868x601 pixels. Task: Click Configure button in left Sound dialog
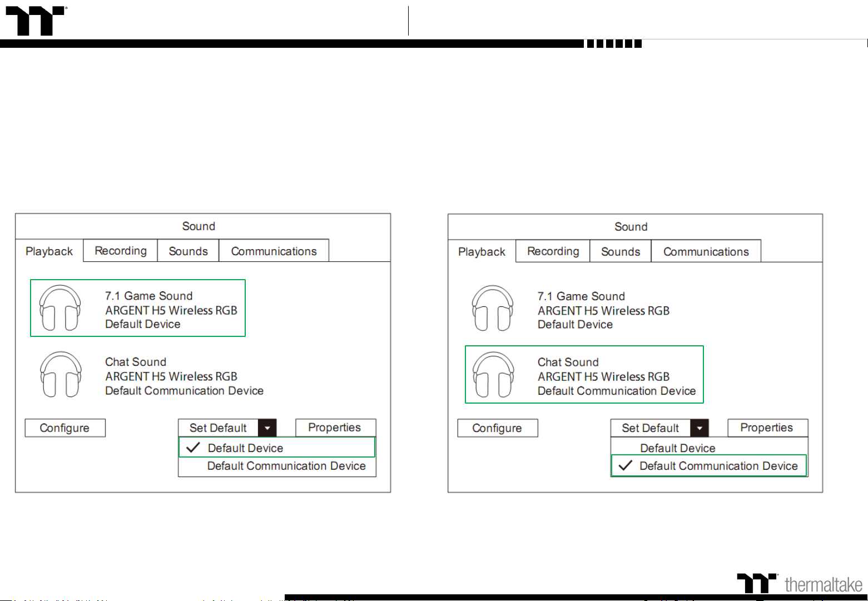coord(65,428)
